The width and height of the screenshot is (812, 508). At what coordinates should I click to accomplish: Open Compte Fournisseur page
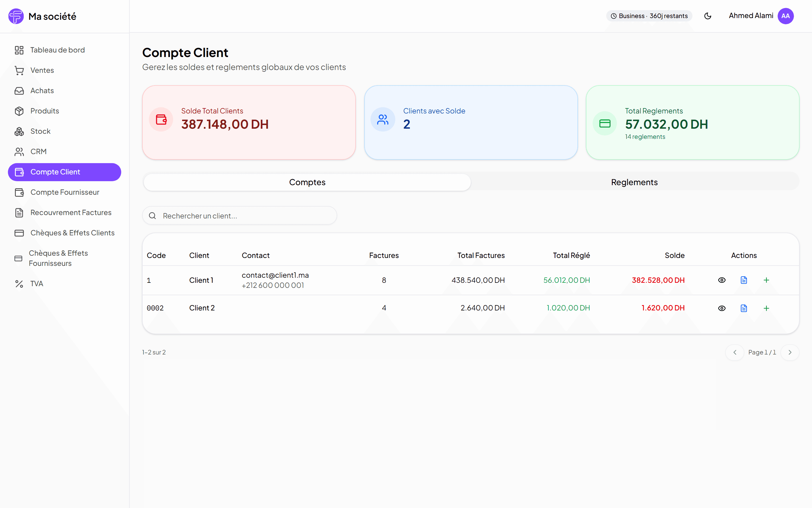64,192
